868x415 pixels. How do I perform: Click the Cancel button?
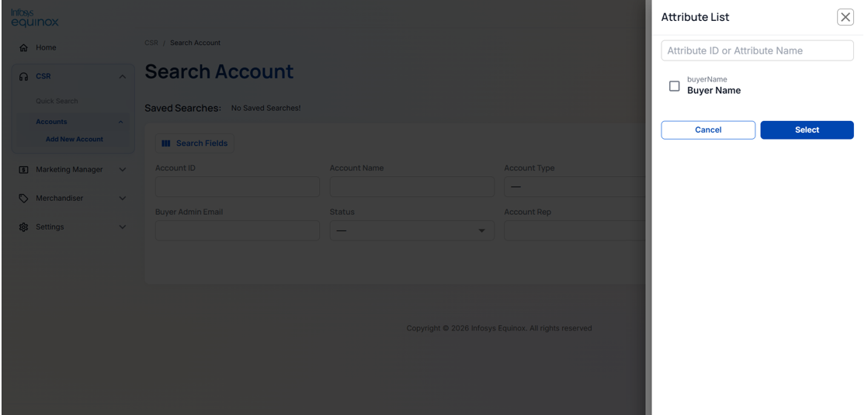tap(708, 130)
